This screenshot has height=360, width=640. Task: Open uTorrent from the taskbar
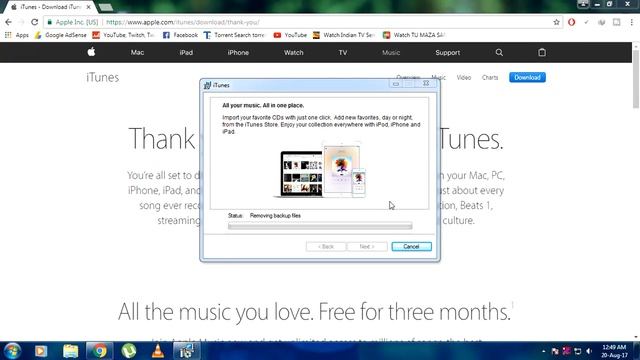[x=129, y=351]
